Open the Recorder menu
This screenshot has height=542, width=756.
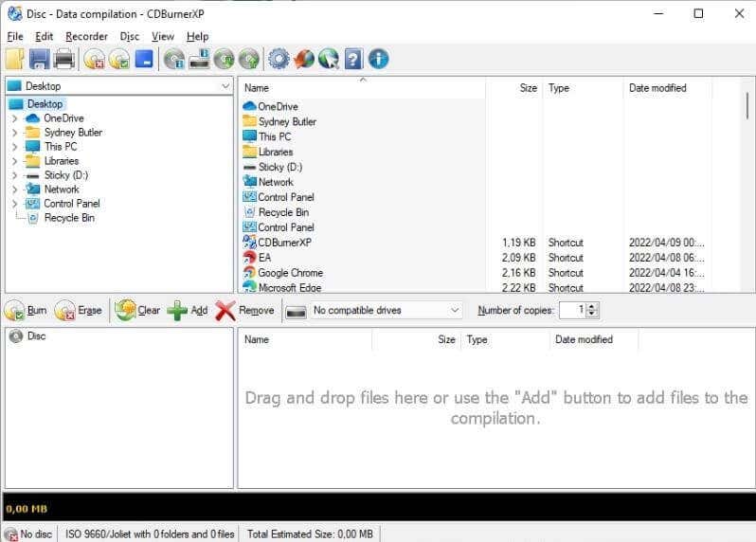click(x=87, y=37)
